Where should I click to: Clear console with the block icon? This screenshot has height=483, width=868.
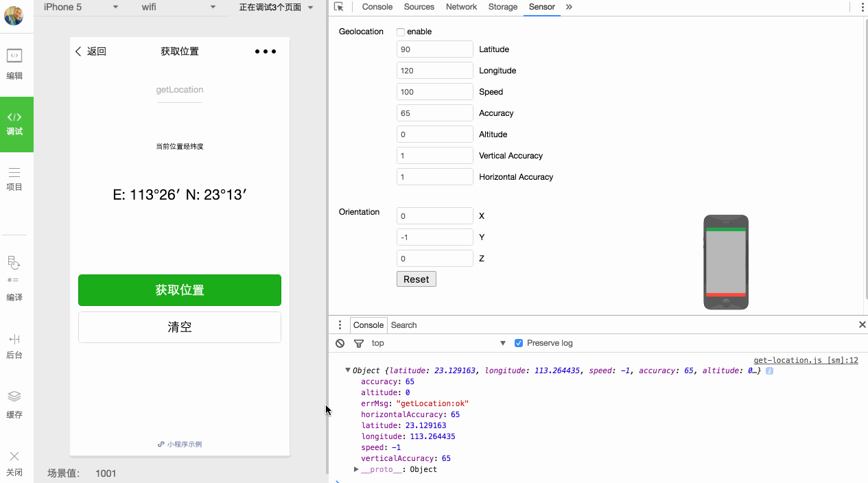340,343
